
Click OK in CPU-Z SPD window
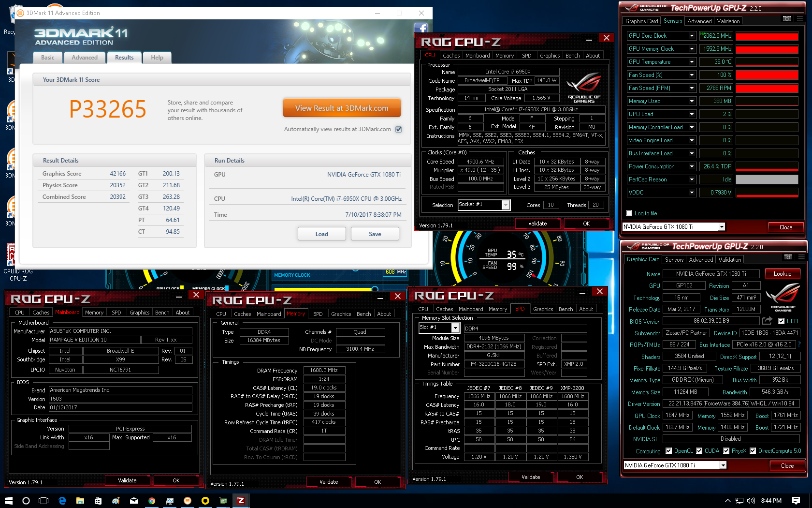(580, 477)
